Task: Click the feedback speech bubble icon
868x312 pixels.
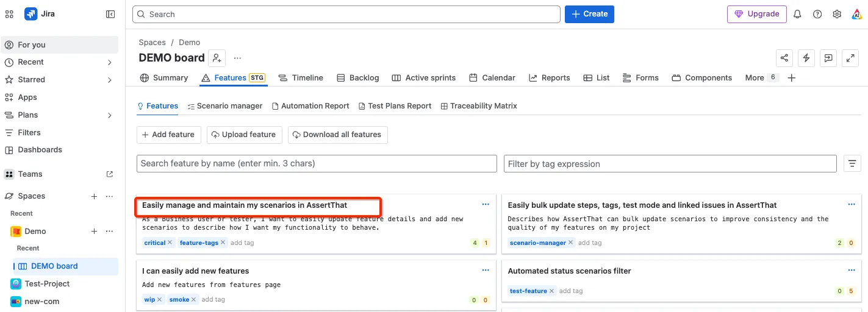Action: pos(828,58)
